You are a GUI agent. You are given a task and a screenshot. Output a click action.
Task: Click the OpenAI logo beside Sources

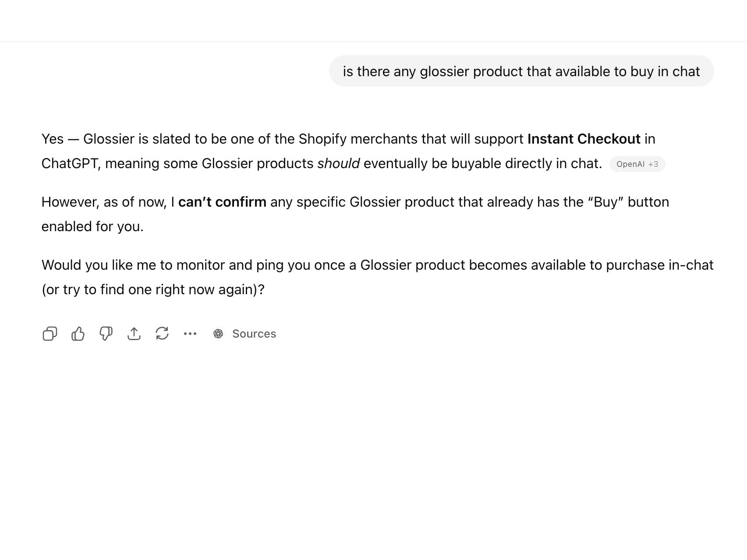tap(218, 334)
